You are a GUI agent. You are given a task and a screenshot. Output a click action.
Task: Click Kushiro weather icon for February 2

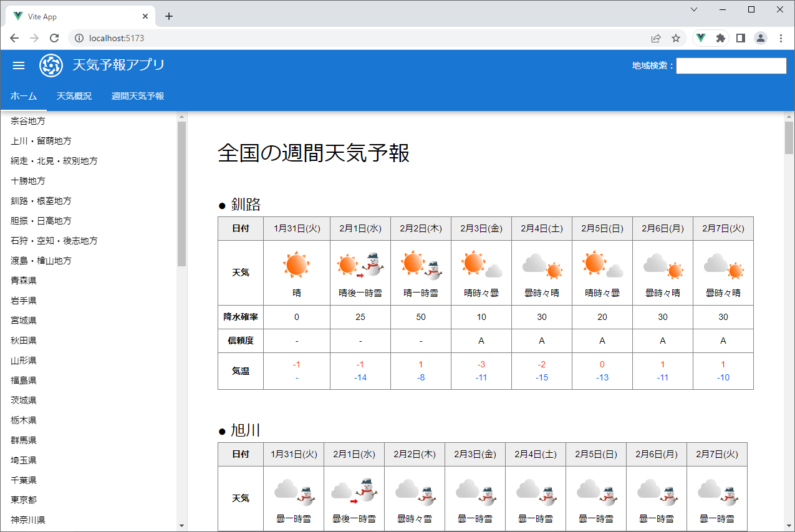(421, 264)
